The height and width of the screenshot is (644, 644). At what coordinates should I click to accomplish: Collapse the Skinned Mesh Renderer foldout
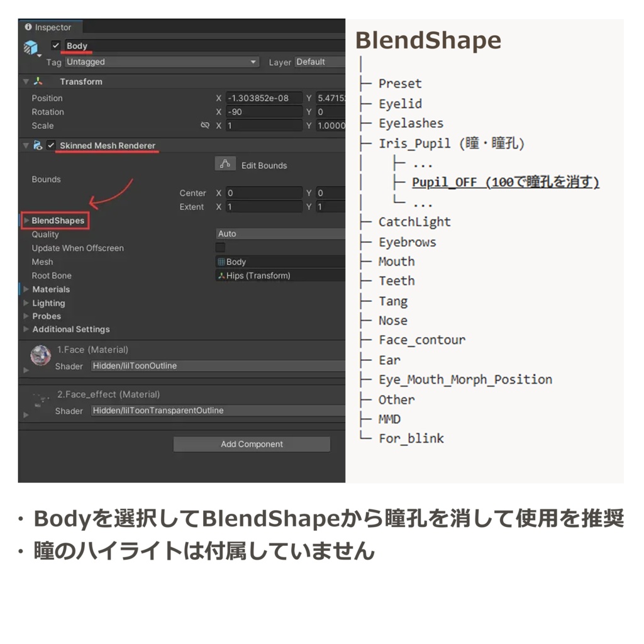pos(26,145)
